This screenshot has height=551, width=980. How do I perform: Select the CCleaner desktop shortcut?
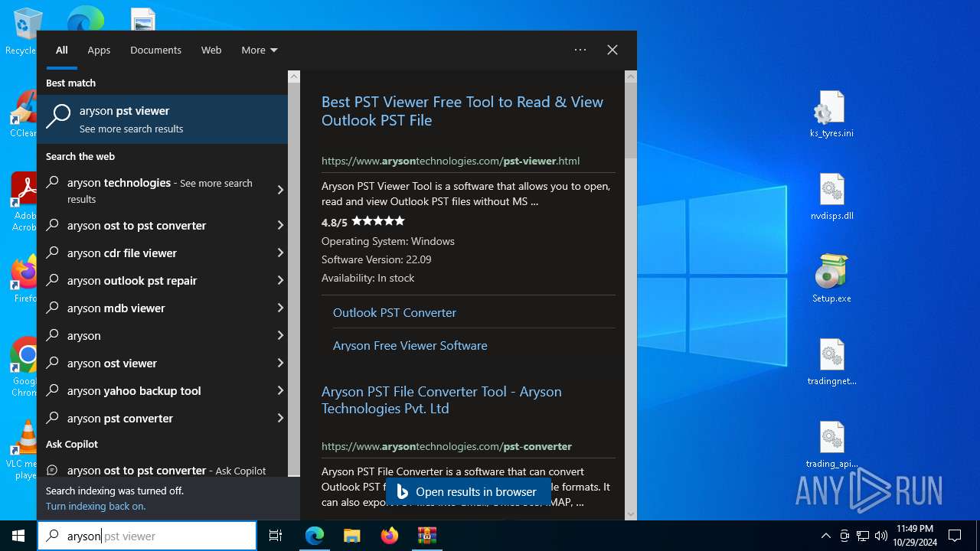(23, 113)
